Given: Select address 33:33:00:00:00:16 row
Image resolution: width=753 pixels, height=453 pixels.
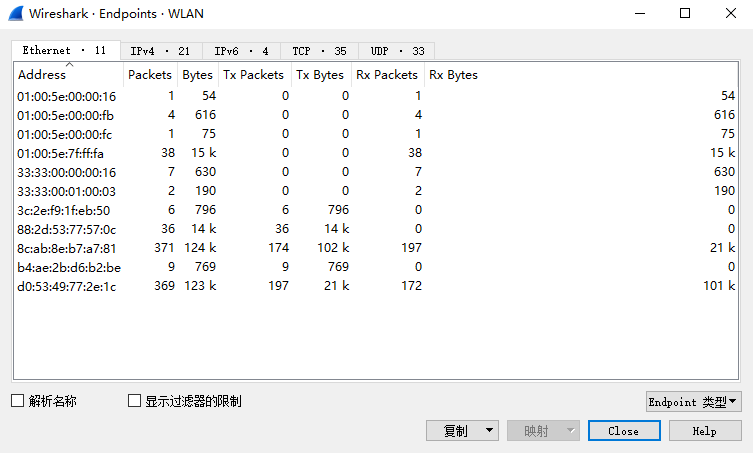Looking at the screenshot, I should [x=376, y=172].
